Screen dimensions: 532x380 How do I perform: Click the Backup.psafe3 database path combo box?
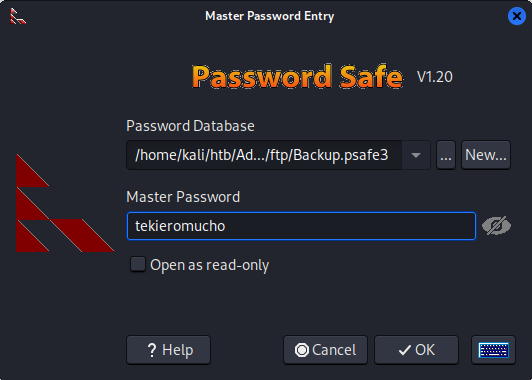(x=278, y=155)
